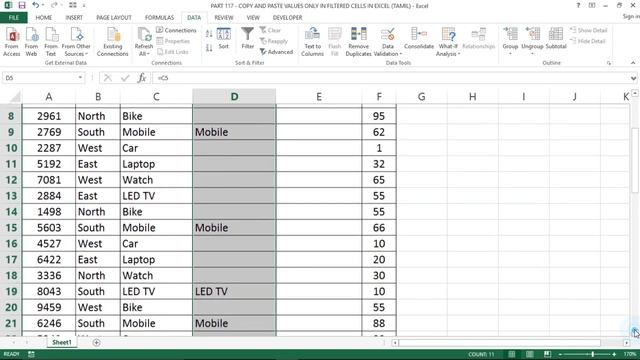
Task: Click the vertical scrollbar thumb
Action: (x=635, y=160)
